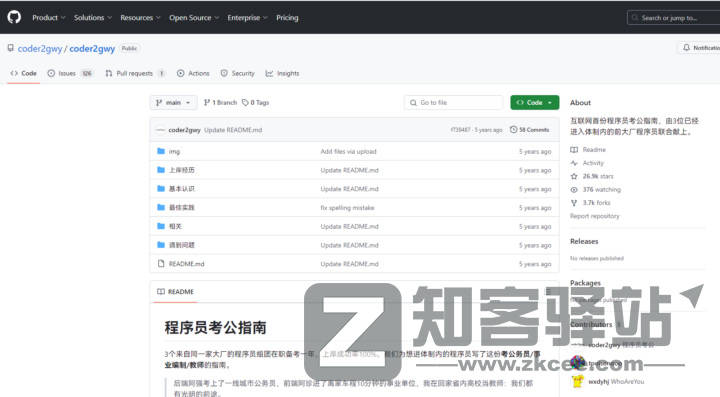Switch to the Issues tab

click(x=70, y=73)
